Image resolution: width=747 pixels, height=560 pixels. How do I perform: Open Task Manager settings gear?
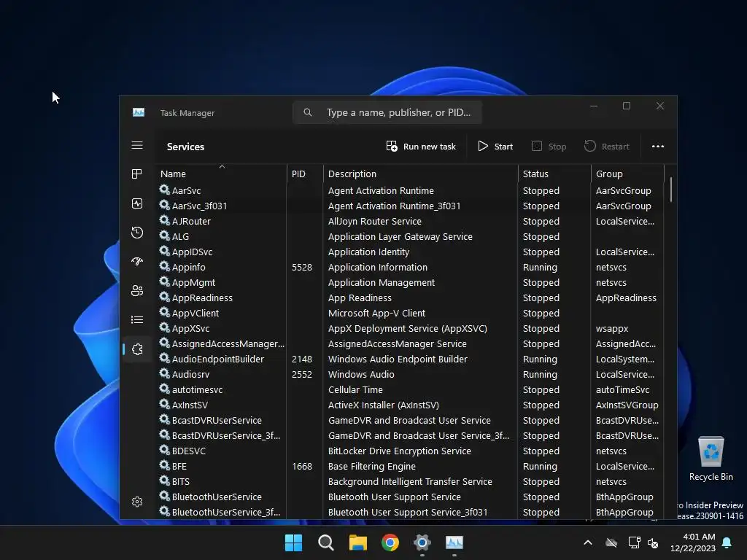click(x=137, y=502)
